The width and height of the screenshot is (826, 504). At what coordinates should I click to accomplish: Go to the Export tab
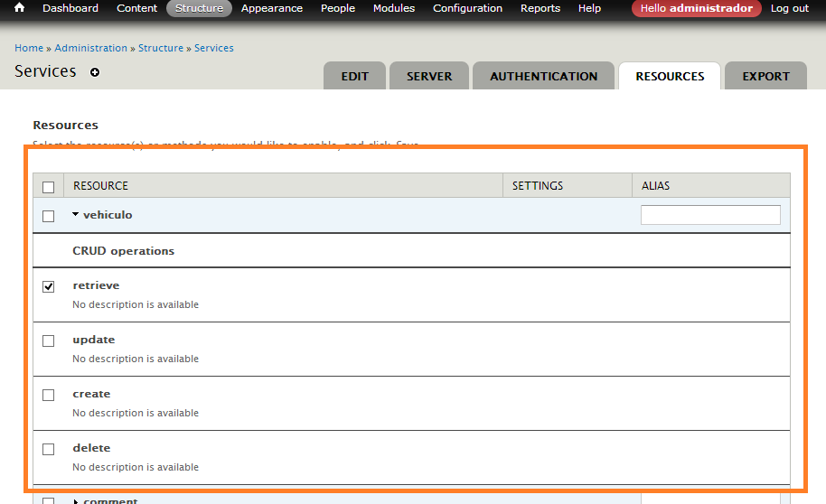[x=765, y=77]
